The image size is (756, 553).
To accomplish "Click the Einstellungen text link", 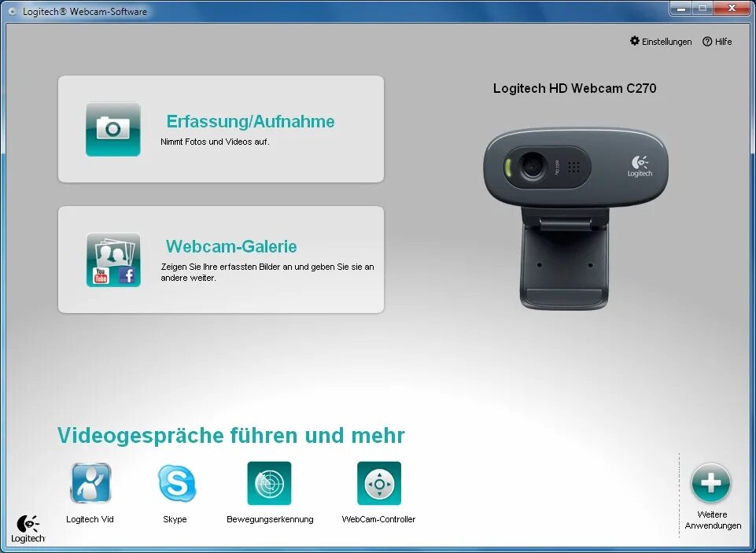I will coord(666,42).
